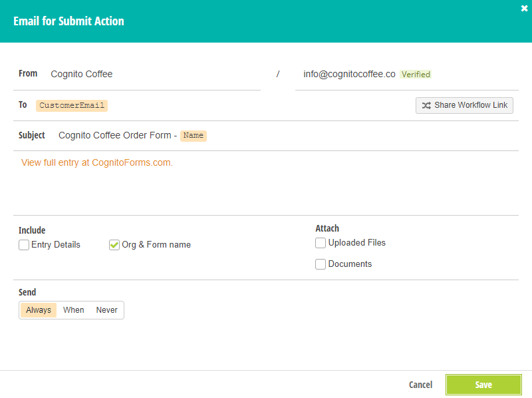Click the Attach section heading

[327, 228]
